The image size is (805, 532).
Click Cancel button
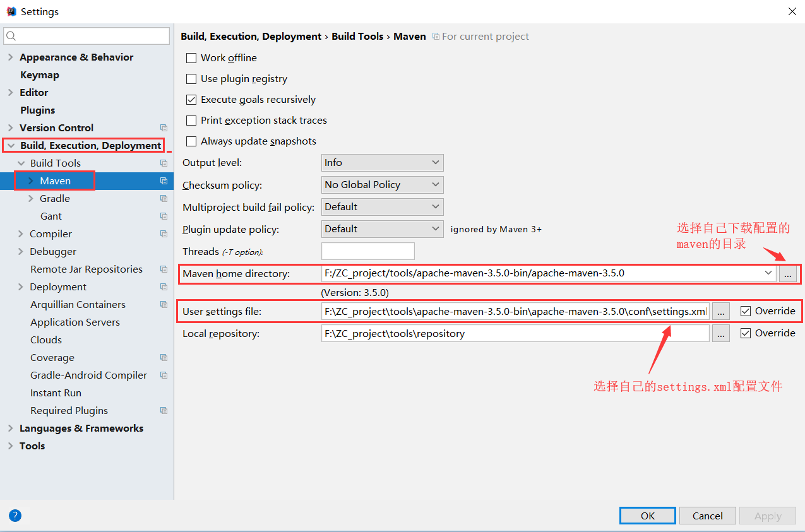click(707, 516)
